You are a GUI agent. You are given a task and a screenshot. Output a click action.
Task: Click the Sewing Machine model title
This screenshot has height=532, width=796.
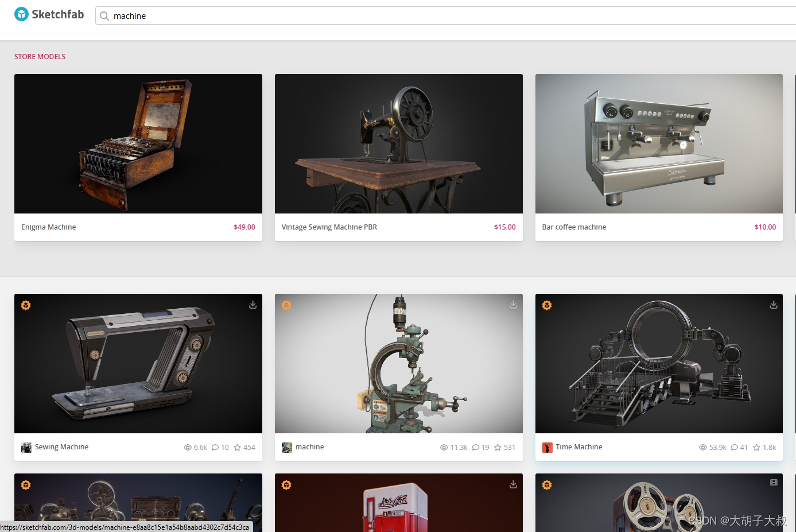pos(62,447)
